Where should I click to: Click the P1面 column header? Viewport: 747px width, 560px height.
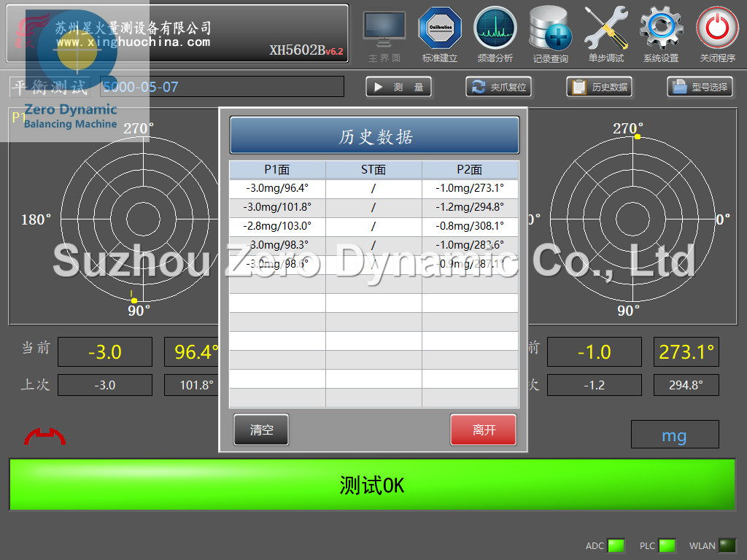pos(277,169)
